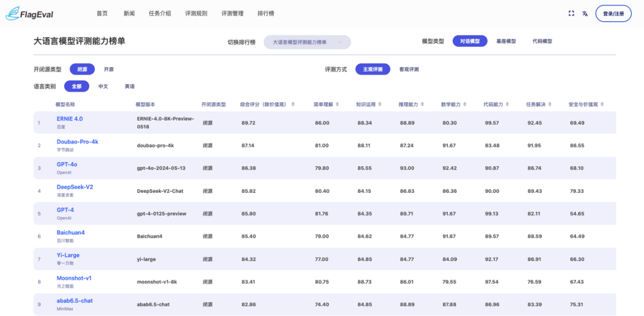The image size is (644, 316).
Task: Select 开源 source type option
Action: (x=109, y=69)
